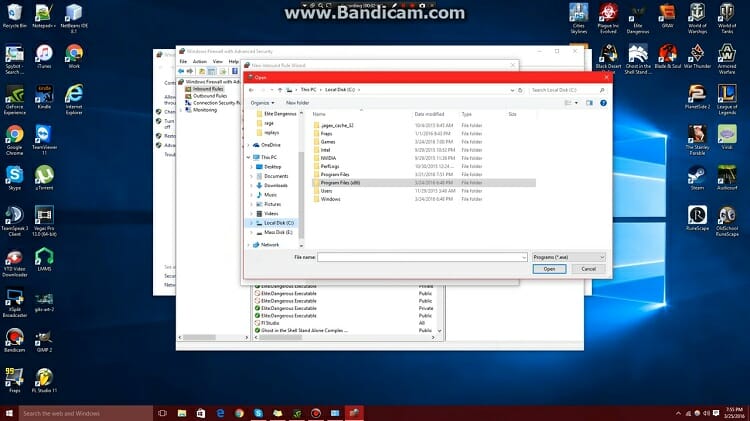Open View menu in Windows Firewall window
The image size is (750, 421).
(218, 62)
